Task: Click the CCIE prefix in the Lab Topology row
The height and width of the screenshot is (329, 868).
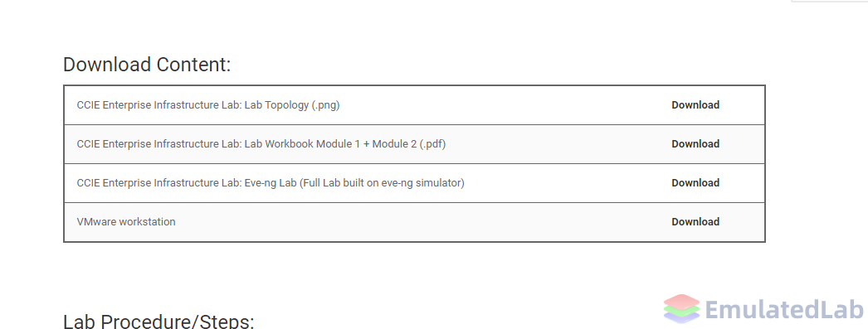Action: click(x=89, y=105)
